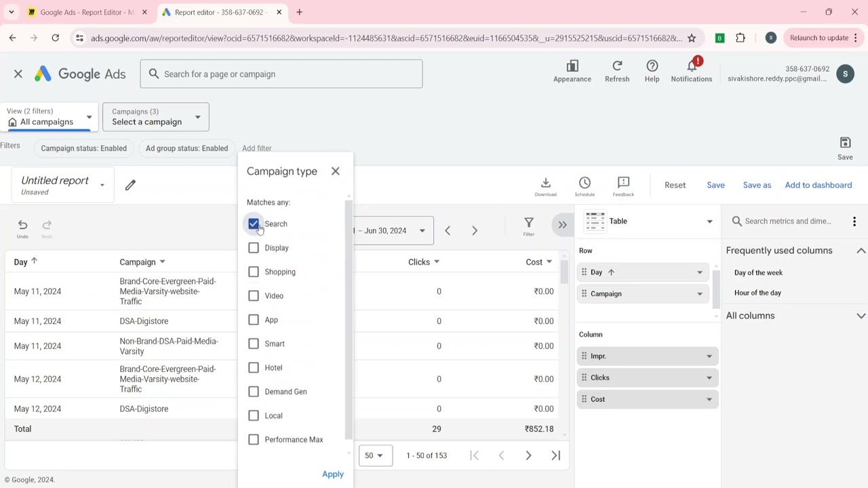Check the Video campaign type
Viewport: 868px width, 488px height.
pyautogui.click(x=254, y=296)
